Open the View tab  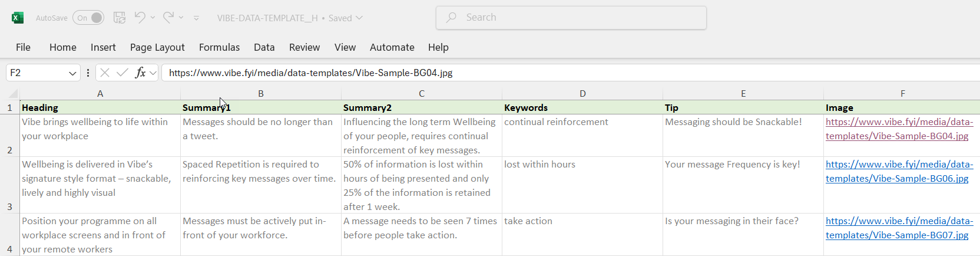tap(345, 47)
